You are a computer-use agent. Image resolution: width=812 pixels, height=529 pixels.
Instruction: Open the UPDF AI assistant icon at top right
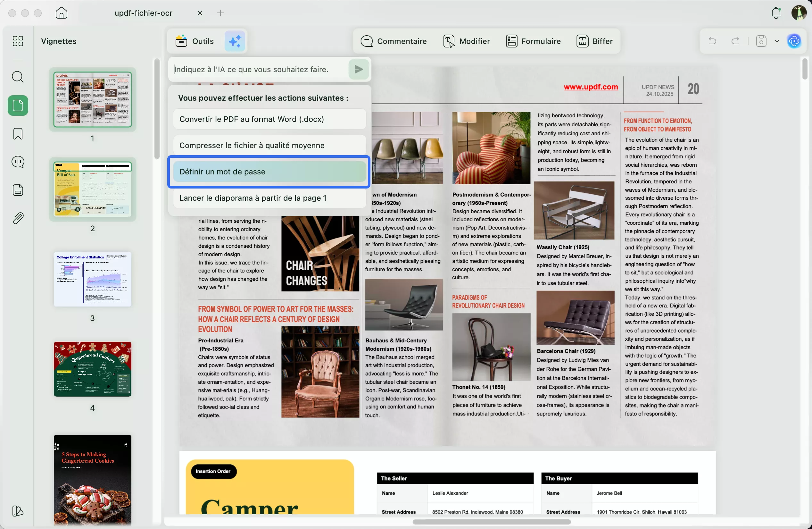point(794,41)
